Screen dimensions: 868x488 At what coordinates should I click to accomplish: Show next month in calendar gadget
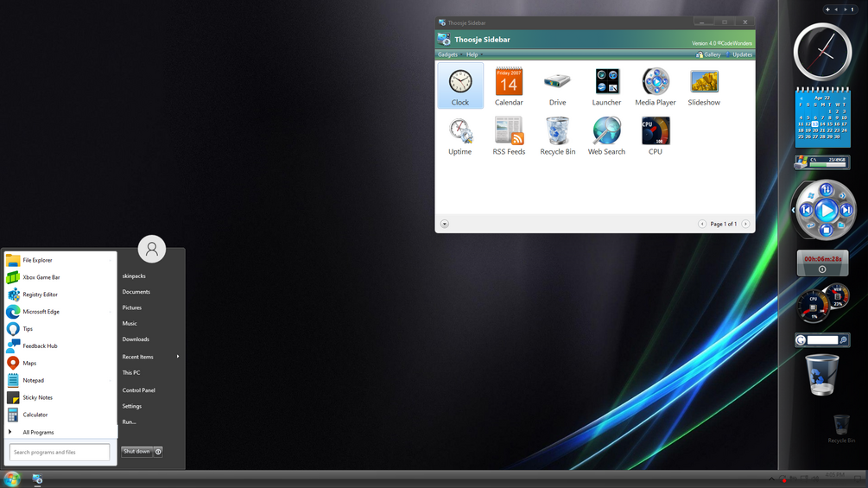(x=845, y=98)
